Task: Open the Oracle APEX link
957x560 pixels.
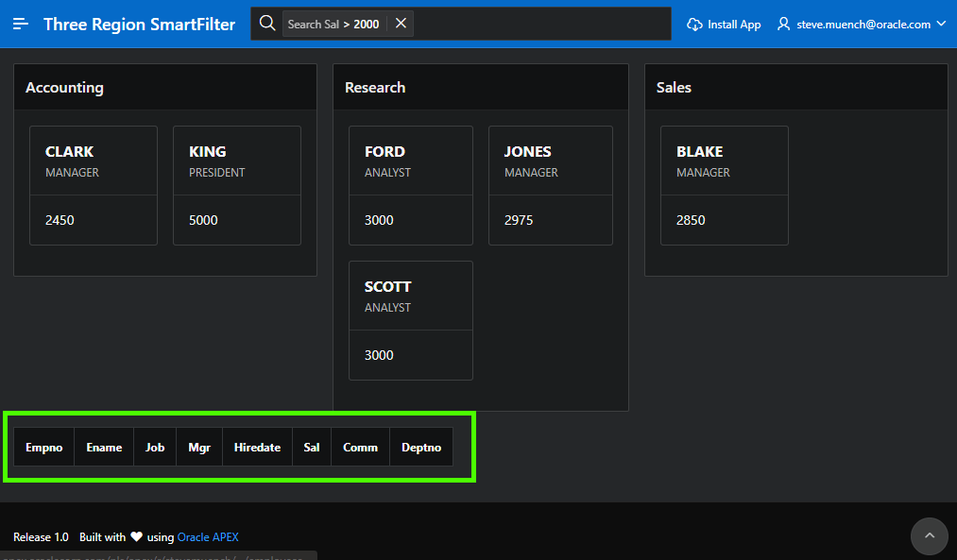Action: [208, 537]
